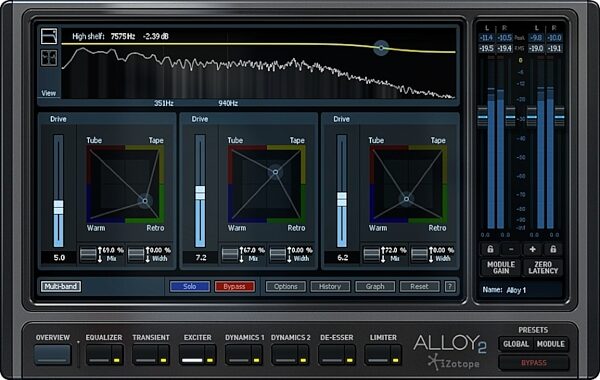The width and height of the screenshot is (600, 380).
Task: Open help with the question mark button
Action: [450, 286]
